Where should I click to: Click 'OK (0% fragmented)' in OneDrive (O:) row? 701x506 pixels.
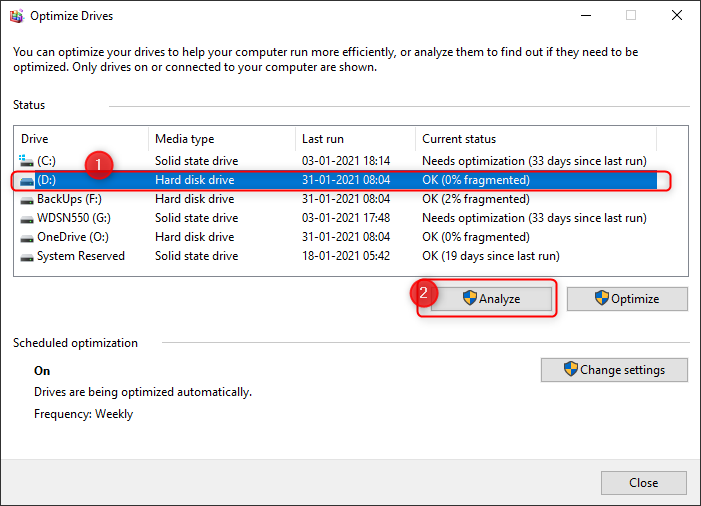point(476,237)
